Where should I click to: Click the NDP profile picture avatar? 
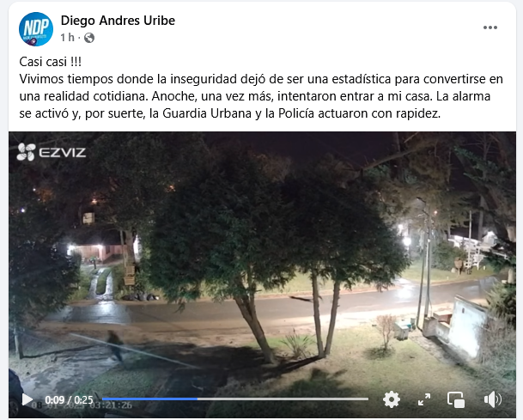tap(36, 29)
